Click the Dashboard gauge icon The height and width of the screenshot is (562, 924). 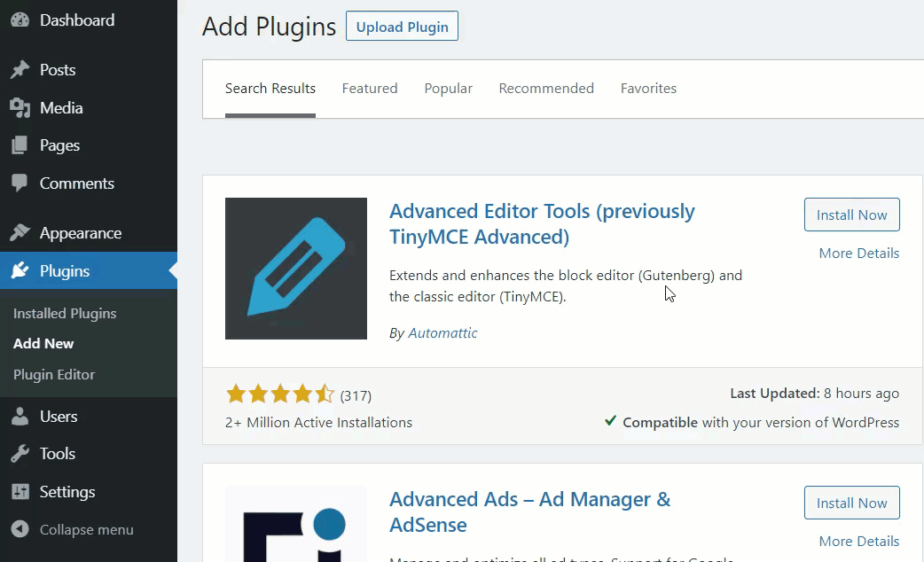[x=20, y=20]
